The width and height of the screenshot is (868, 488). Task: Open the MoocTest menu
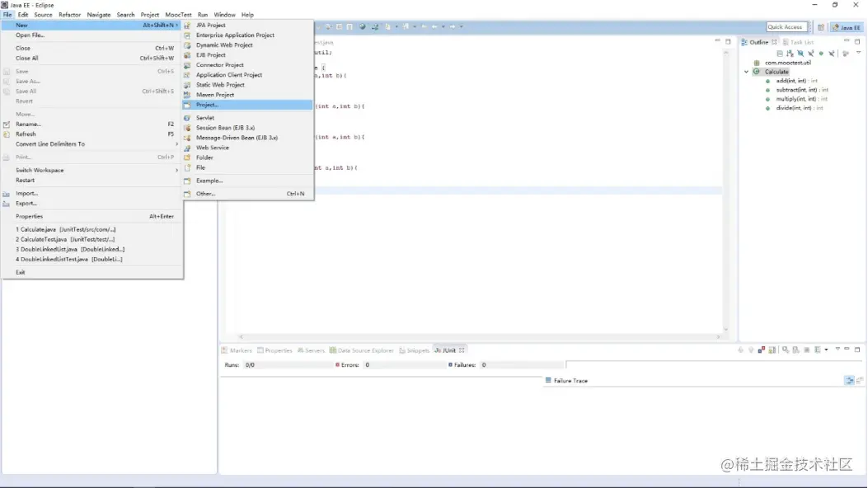[x=178, y=15]
